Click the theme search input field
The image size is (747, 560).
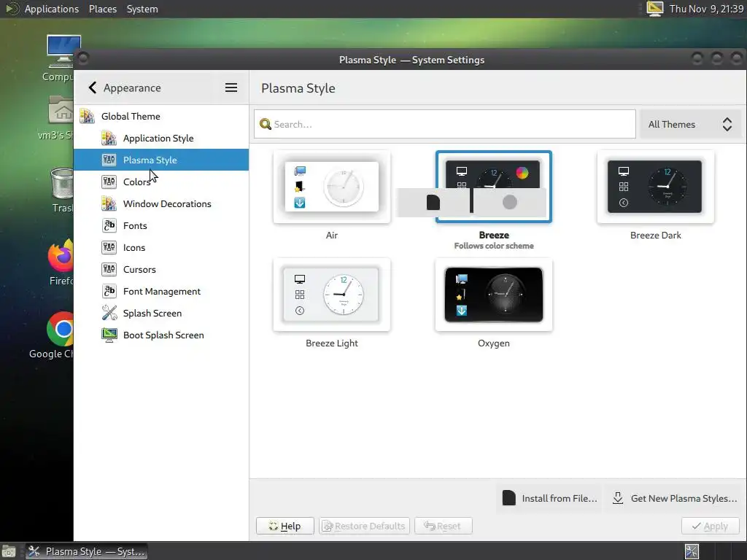444,124
